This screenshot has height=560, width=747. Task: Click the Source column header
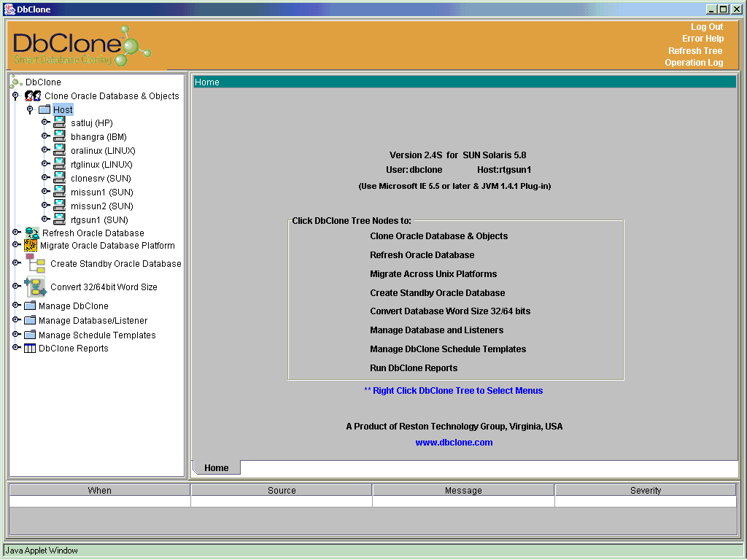click(282, 491)
